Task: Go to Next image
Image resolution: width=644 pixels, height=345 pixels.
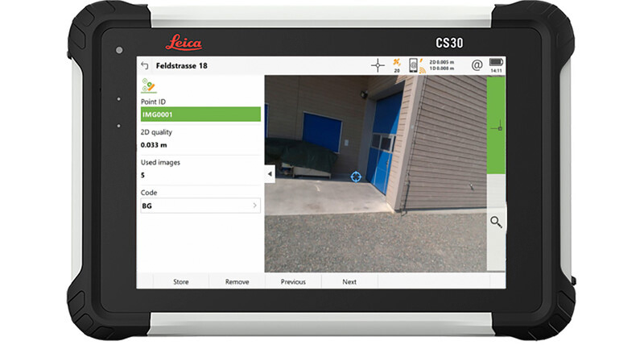Action: point(349,281)
